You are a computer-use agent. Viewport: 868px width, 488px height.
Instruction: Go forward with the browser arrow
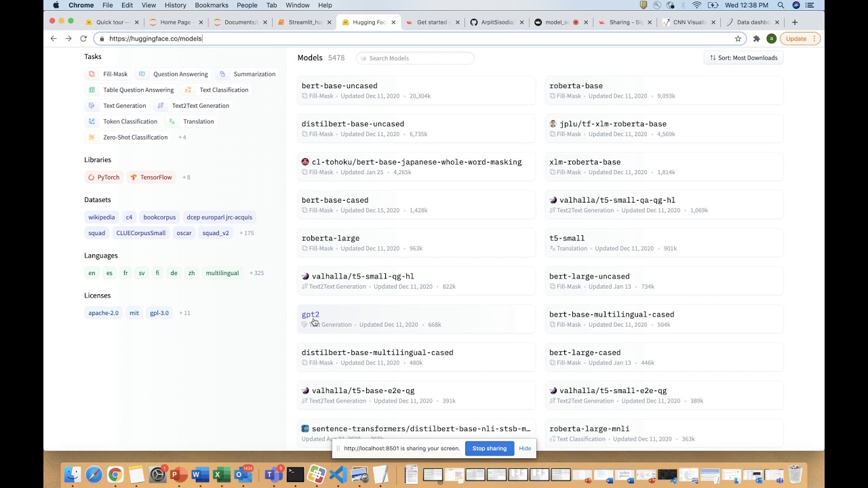pos(68,39)
